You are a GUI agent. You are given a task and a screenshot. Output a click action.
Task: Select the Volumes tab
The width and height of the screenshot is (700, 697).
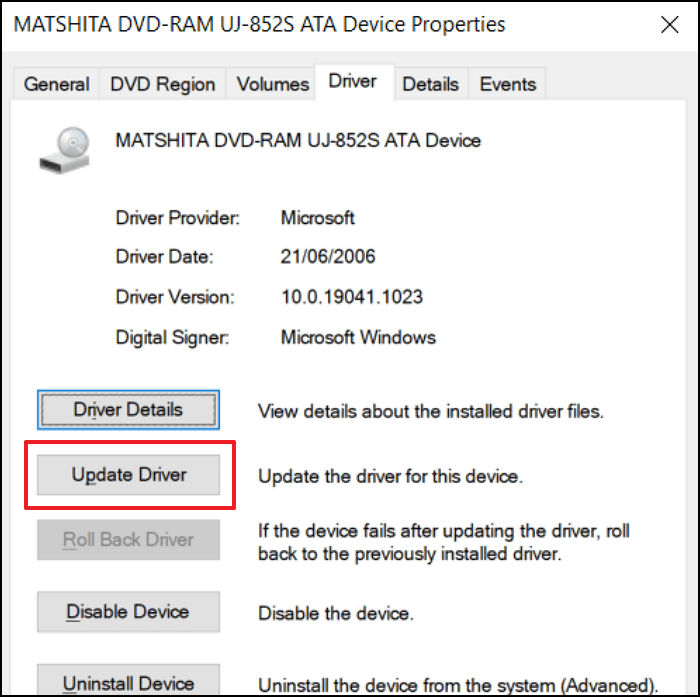(x=272, y=84)
